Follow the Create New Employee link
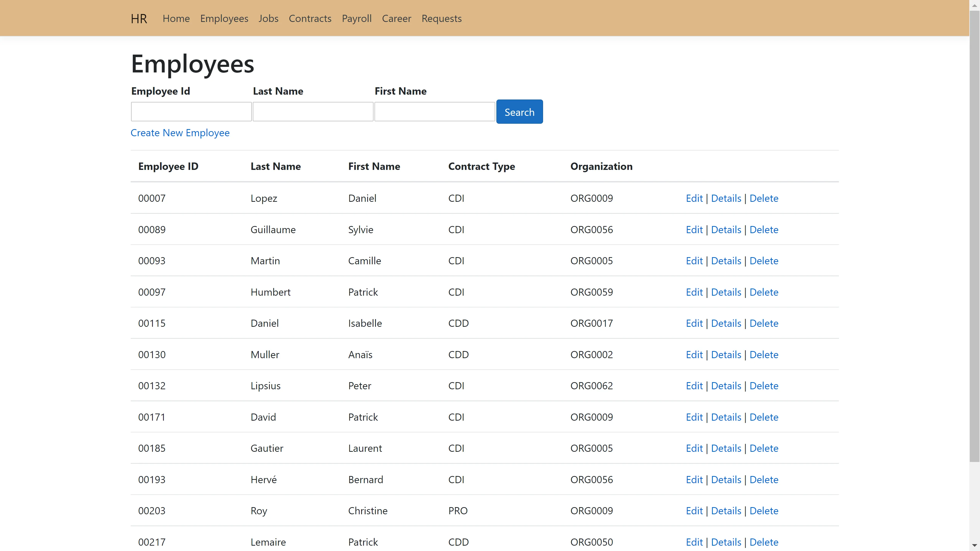Viewport: 980px width, 551px height. tap(180, 133)
